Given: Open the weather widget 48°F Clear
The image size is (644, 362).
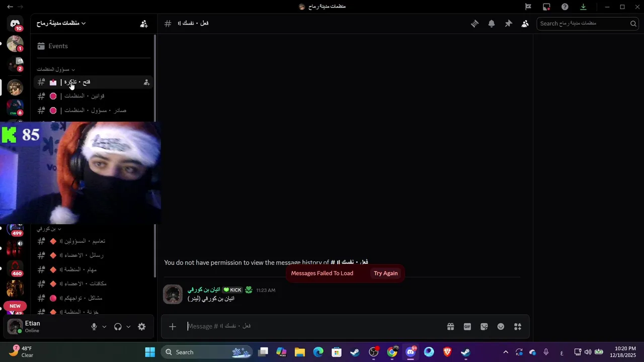Looking at the screenshot, I should coord(22,351).
